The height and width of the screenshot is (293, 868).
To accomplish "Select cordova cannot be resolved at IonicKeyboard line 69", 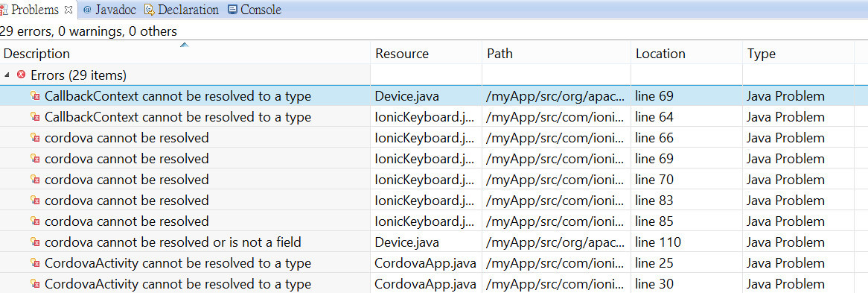I will pos(434,159).
